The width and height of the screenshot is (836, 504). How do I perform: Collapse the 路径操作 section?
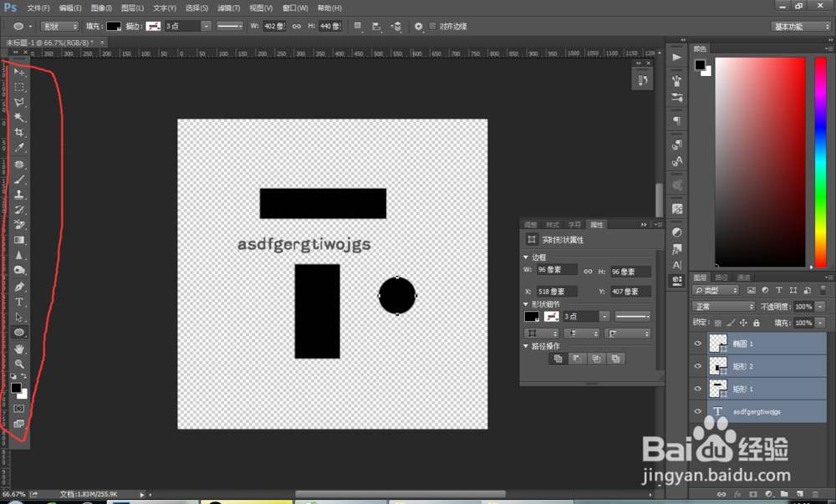[526, 346]
